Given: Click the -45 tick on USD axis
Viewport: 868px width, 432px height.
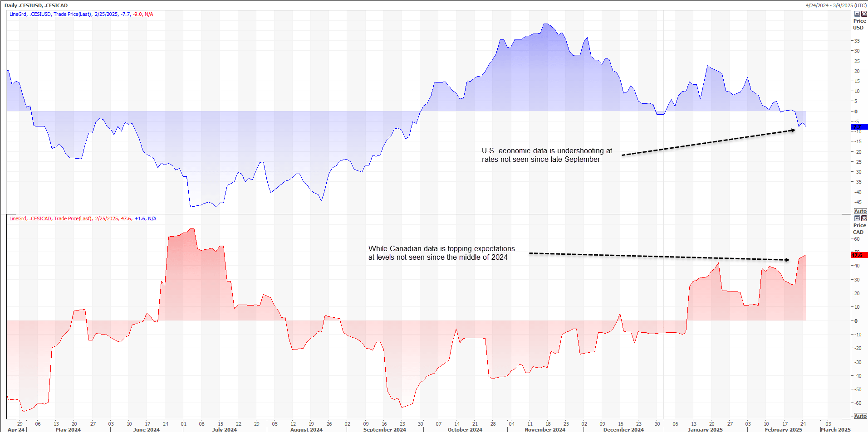Looking at the screenshot, I should pyautogui.click(x=857, y=202).
